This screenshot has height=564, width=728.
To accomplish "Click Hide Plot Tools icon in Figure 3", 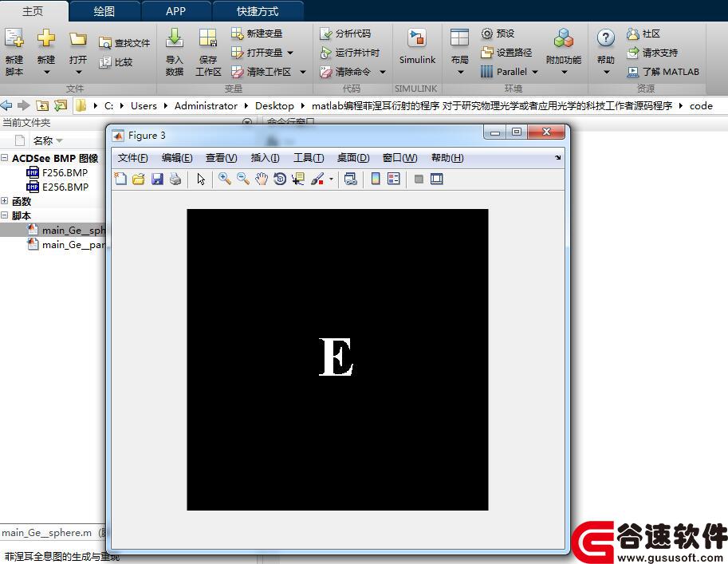I will pos(419,179).
